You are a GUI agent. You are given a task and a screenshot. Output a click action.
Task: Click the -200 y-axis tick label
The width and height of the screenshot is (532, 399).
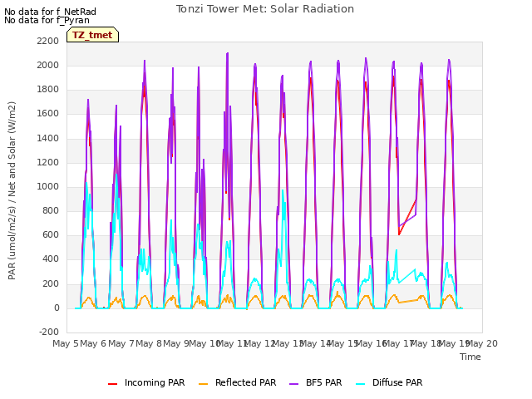click(49, 332)
